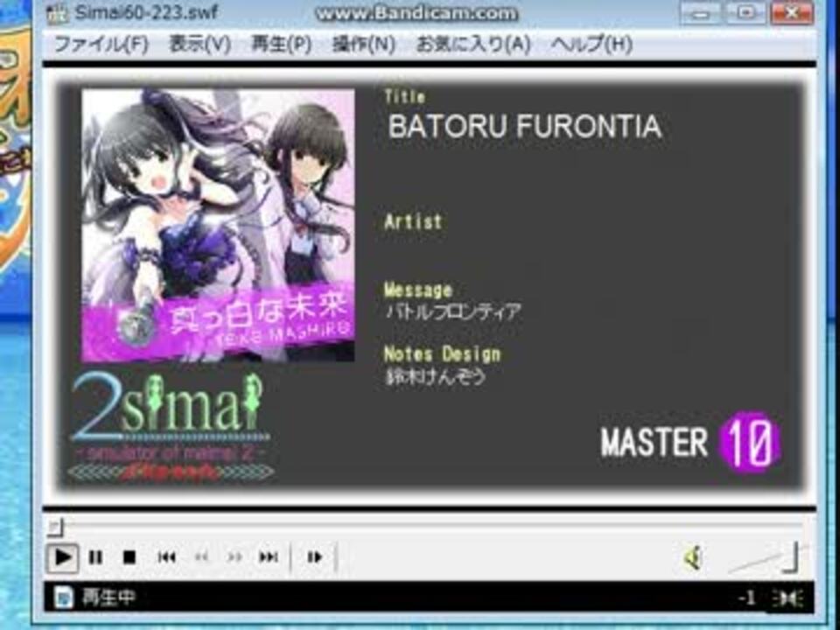Screen dimensions: 840x630
Task: Click the rewind button
Action: (201, 557)
